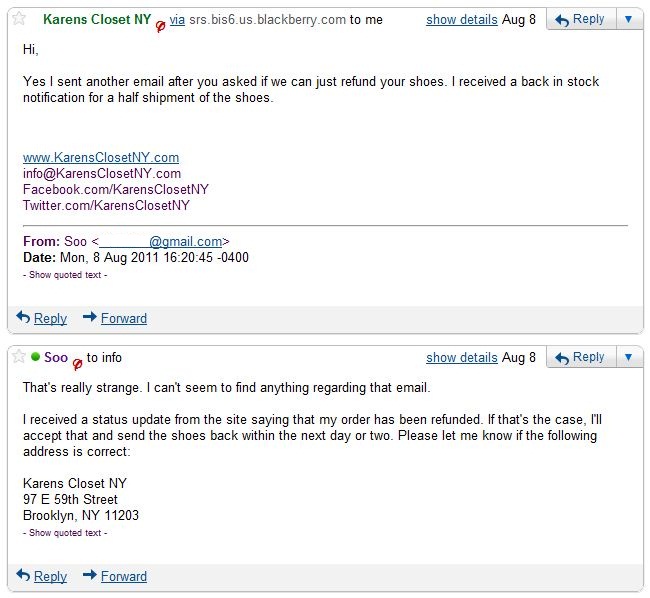Viewport: 650px width, 598px height.
Task: Expand quoted text in Soo's message
Action: point(65,533)
